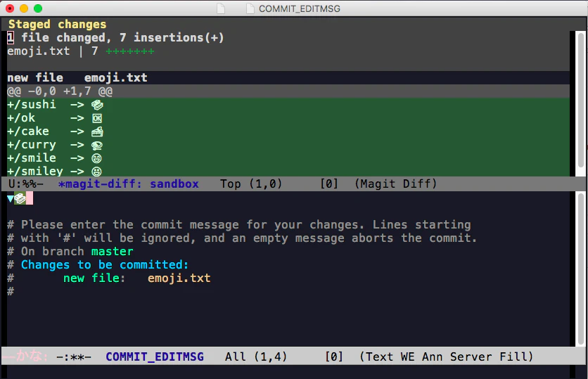The width and height of the screenshot is (588, 379).
Task: Click the smiley emoji in the diff
Action: (x=97, y=172)
